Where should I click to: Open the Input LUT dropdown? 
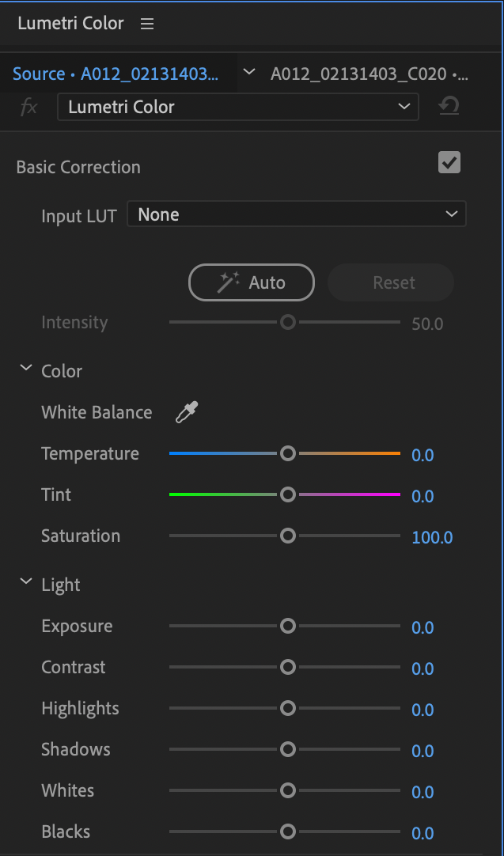(x=297, y=214)
